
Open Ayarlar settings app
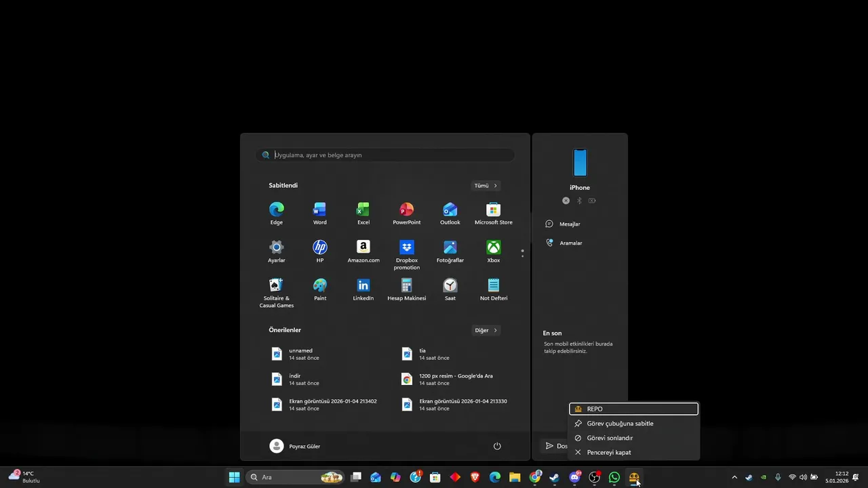277,251
